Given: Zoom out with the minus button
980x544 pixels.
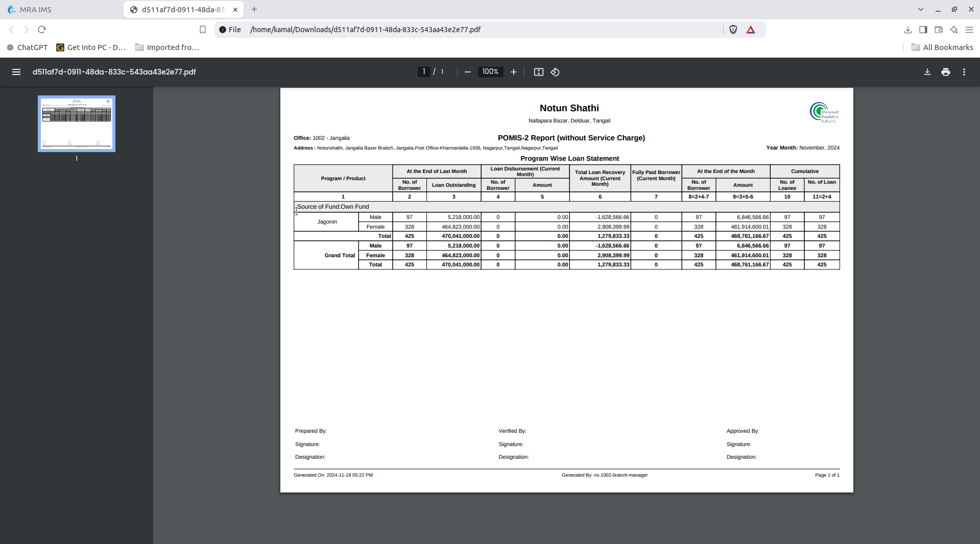Looking at the screenshot, I should click(x=467, y=72).
